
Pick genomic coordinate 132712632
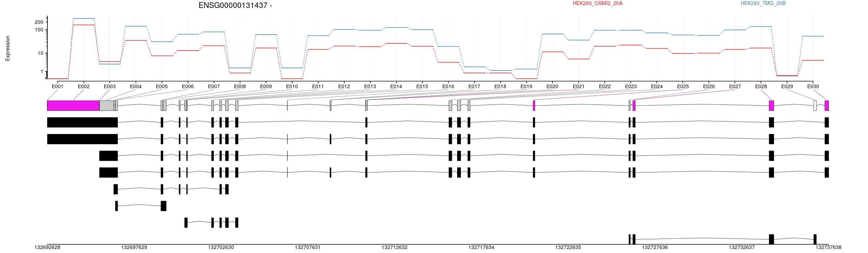tap(395, 248)
